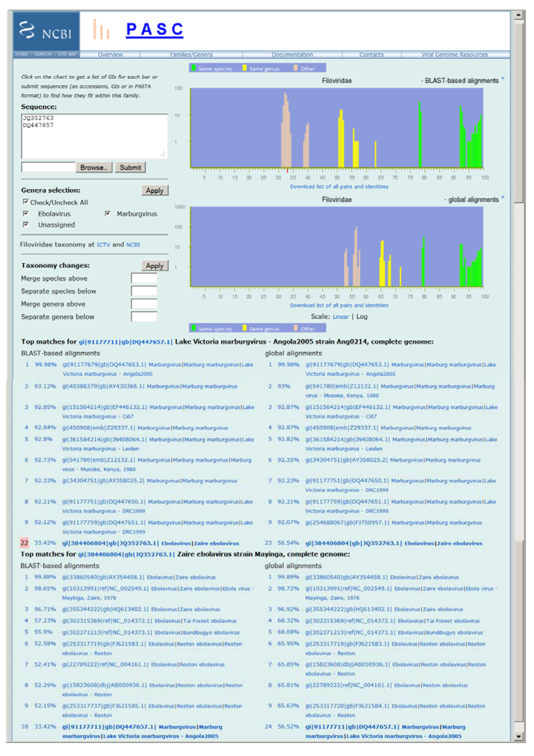Screen dimensions: 534x756
Task: Open the NCBI taxonomy link
Action: point(133,244)
